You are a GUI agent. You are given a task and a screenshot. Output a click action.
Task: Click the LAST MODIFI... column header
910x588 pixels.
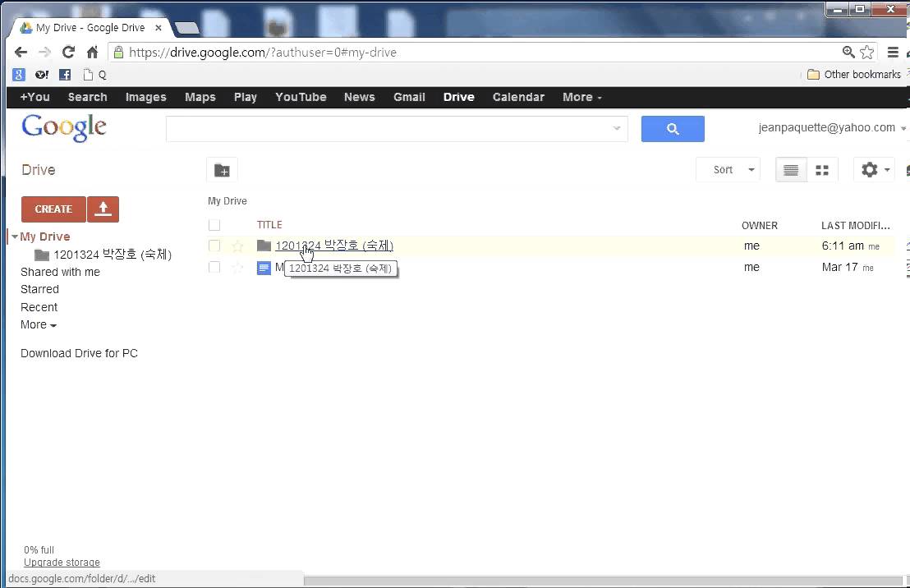(x=856, y=226)
